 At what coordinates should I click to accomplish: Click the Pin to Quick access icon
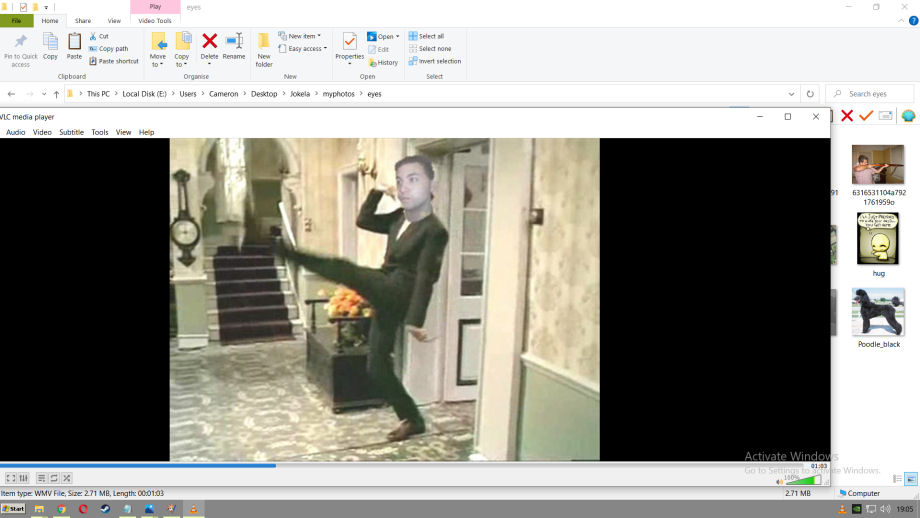click(x=21, y=41)
